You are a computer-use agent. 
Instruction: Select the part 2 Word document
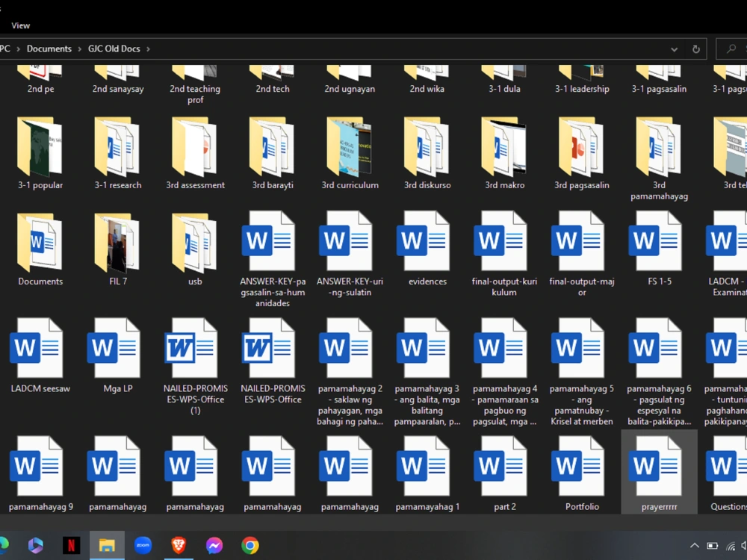504,474
